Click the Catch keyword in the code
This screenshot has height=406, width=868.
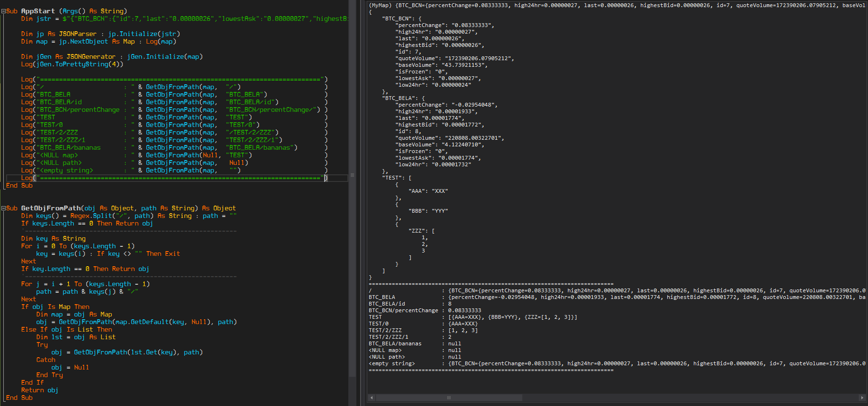coord(46,360)
